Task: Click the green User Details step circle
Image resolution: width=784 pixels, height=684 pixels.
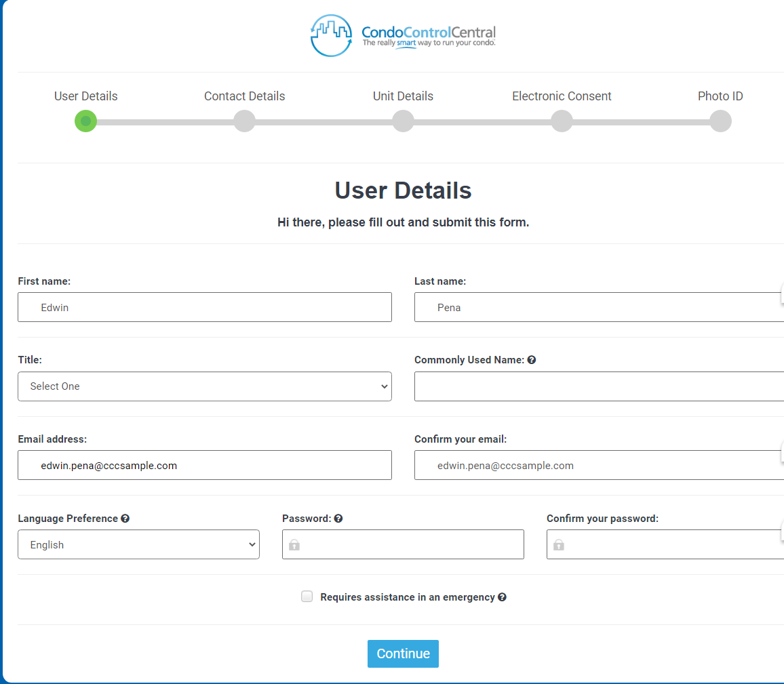Action: pyautogui.click(x=85, y=121)
